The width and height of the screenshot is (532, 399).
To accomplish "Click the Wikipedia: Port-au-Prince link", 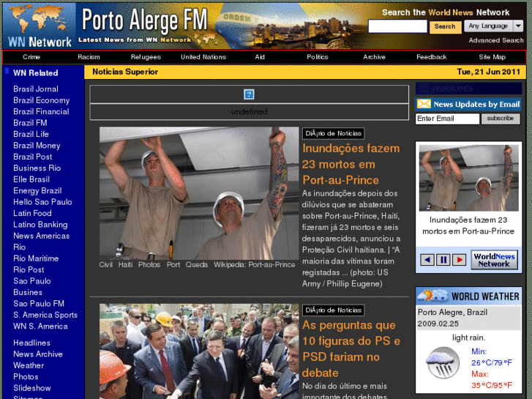I will [x=254, y=264].
